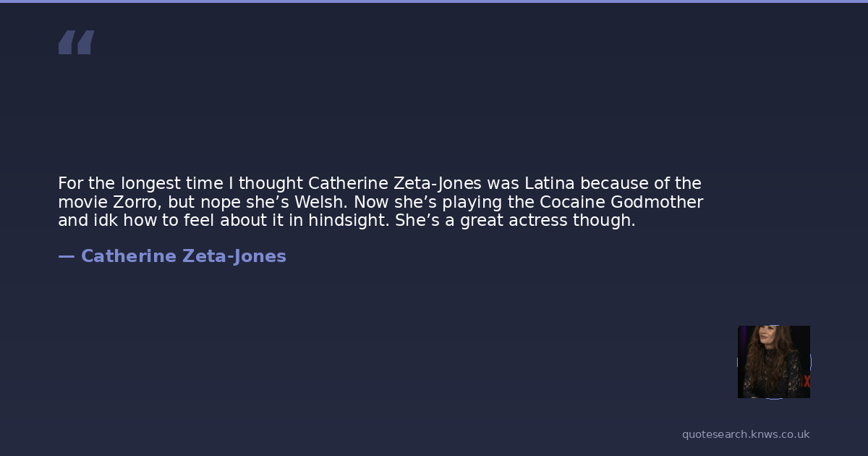Click the red logo fragment on the thumbnail
The image size is (868, 456).
point(807,381)
